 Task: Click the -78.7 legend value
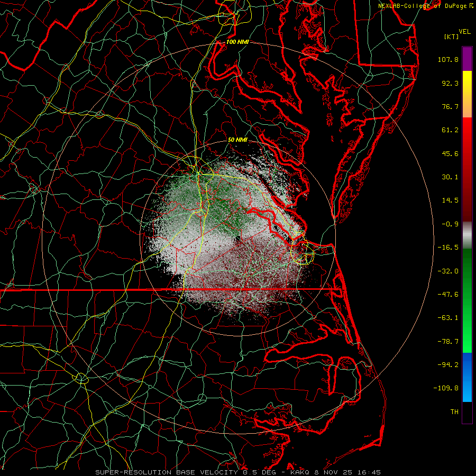pos(448,342)
